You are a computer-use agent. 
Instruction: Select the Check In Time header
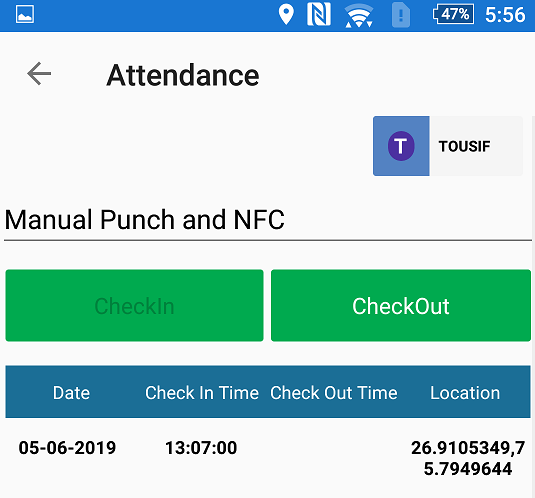[x=202, y=393]
